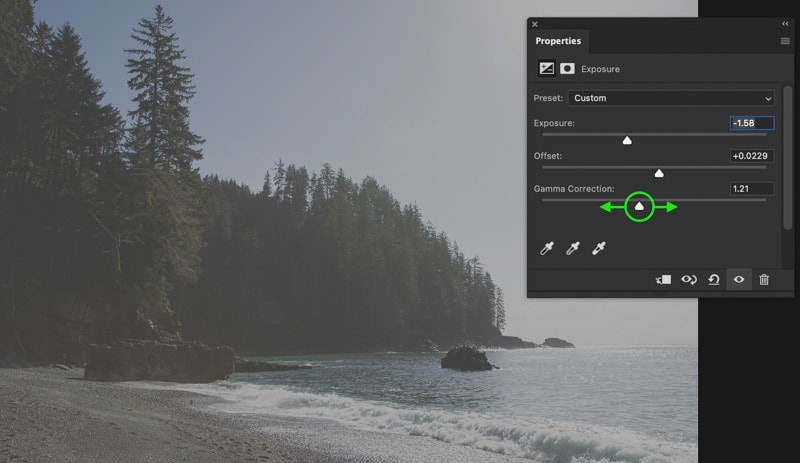Click the Exposure: label
The width and height of the screenshot is (800, 463).
pyautogui.click(x=554, y=123)
